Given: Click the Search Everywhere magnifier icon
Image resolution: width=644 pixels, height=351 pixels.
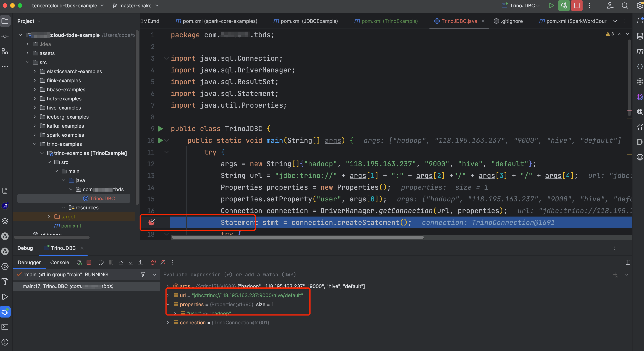Looking at the screenshot, I should pyautogui.click(x=625, y=5).
